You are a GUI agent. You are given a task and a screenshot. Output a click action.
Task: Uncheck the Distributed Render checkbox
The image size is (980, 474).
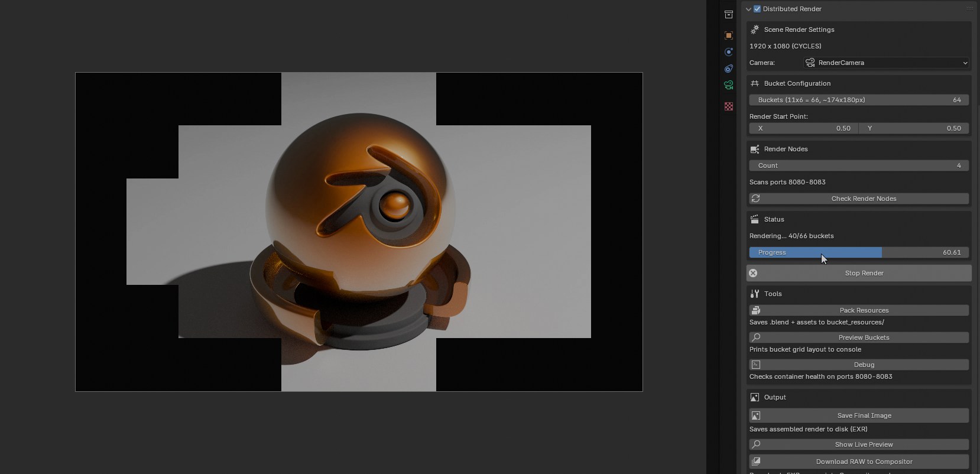[x=757, y=9]
